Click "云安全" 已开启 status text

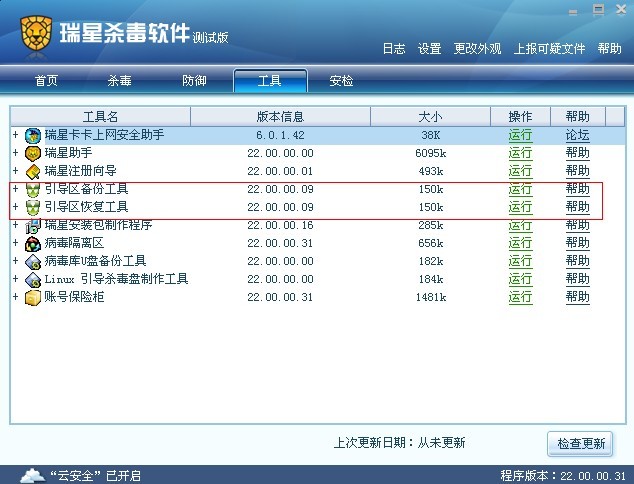point(95,476)
